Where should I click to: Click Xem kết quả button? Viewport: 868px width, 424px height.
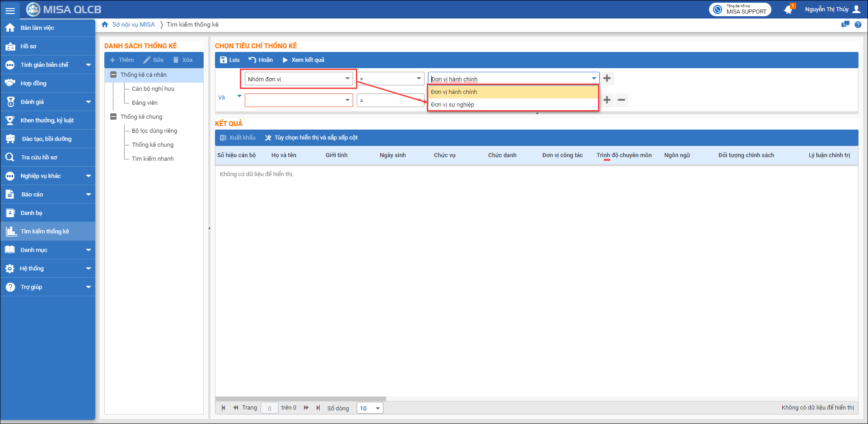pos(303,60)
